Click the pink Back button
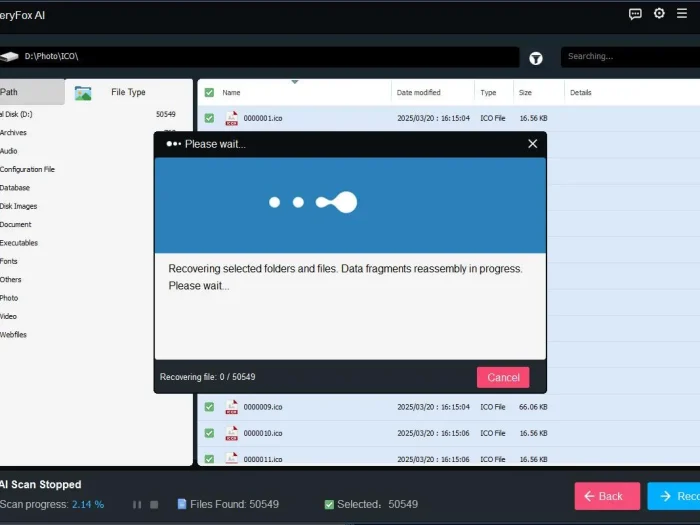The image size is (700, 525). pos(606,496)
